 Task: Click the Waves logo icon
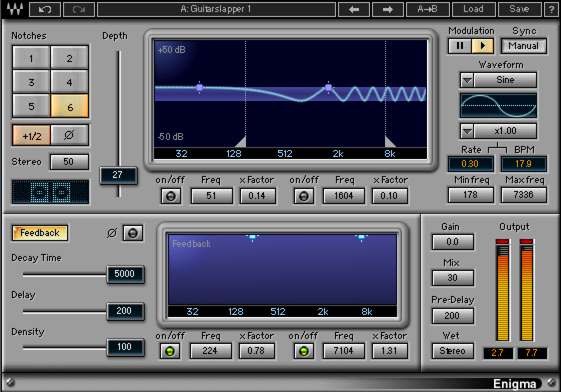14,9
